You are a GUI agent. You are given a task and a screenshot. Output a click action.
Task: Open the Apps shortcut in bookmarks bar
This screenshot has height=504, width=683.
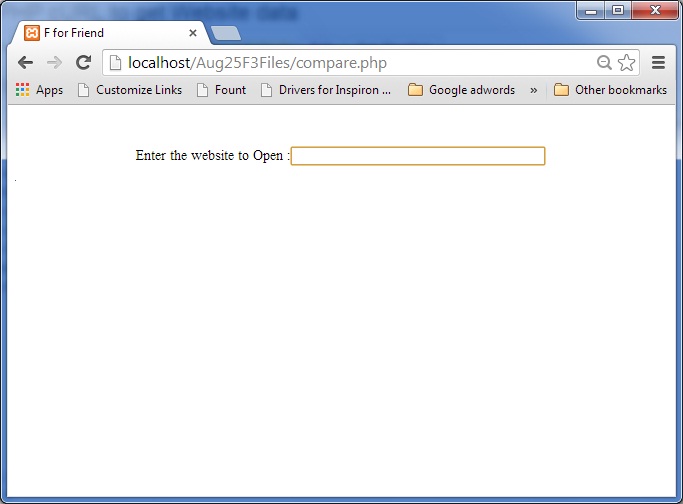[39, 90]
